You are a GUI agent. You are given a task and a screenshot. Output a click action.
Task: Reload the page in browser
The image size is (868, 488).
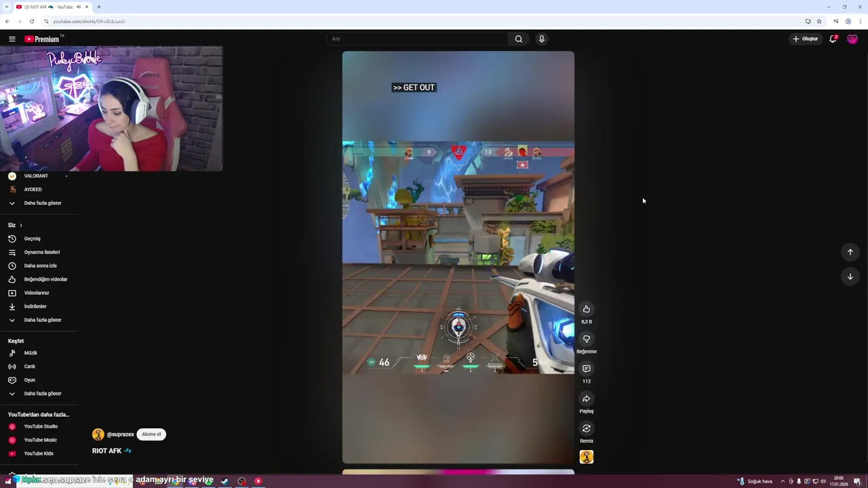coord(31,22)
